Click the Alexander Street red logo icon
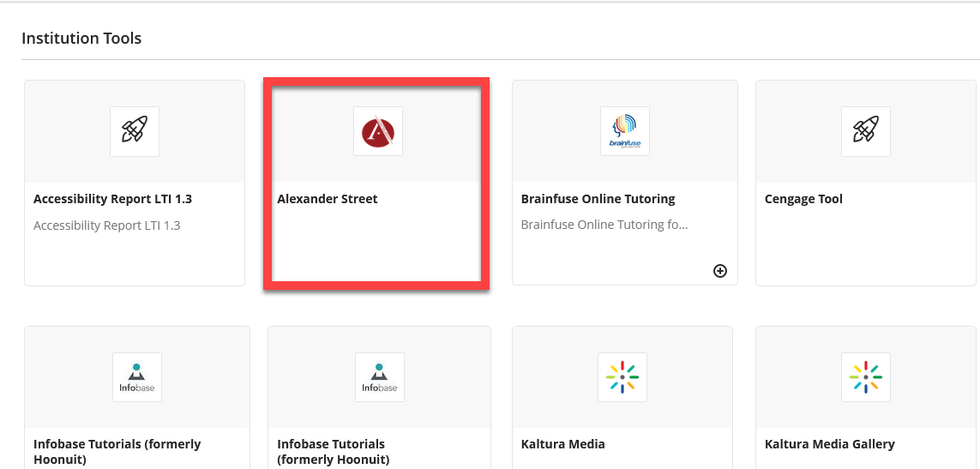 pyautogui.click(x=378, y=131)
